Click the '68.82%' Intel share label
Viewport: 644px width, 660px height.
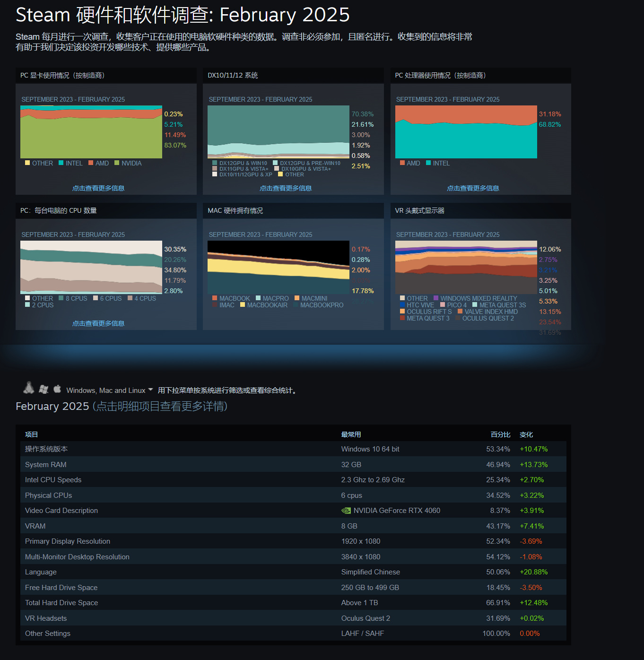[x=550, y=124]
